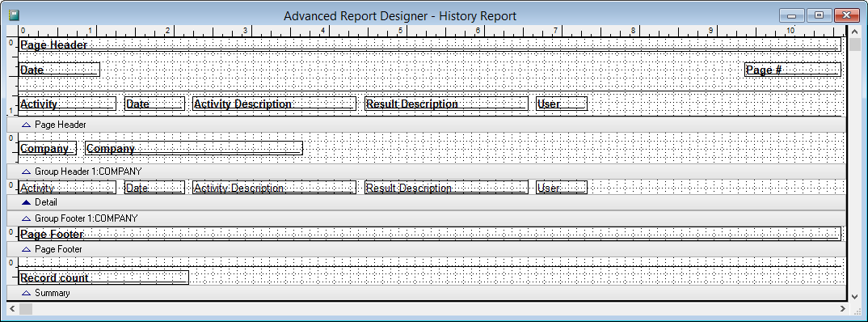Select Detail band Activity field

click(68, 188)
